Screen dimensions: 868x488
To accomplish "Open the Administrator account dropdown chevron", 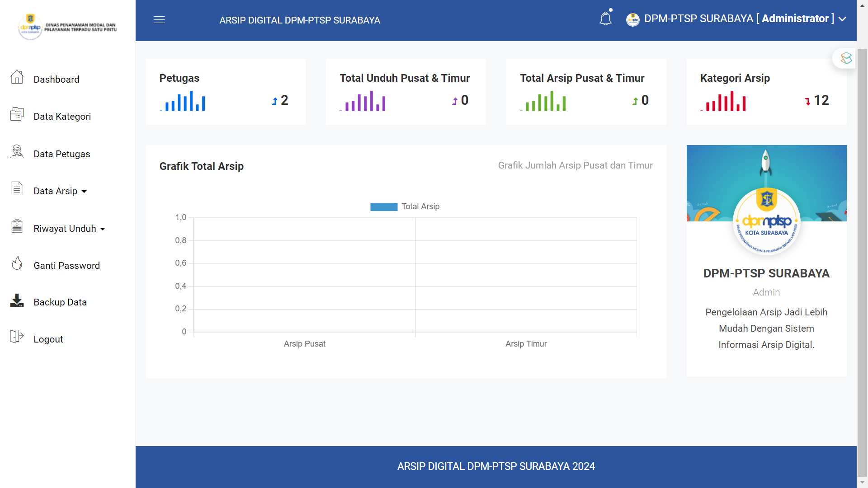I will pos(842,19).
